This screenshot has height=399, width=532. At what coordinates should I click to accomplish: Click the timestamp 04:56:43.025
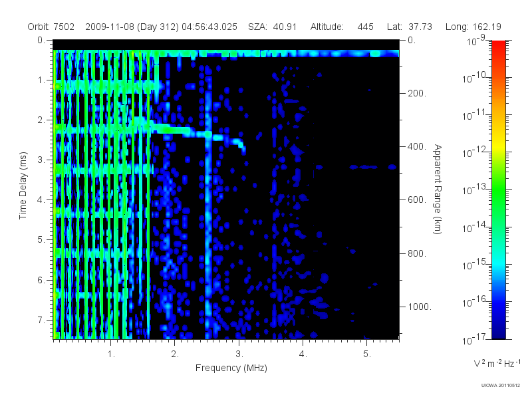coord(209,27)
